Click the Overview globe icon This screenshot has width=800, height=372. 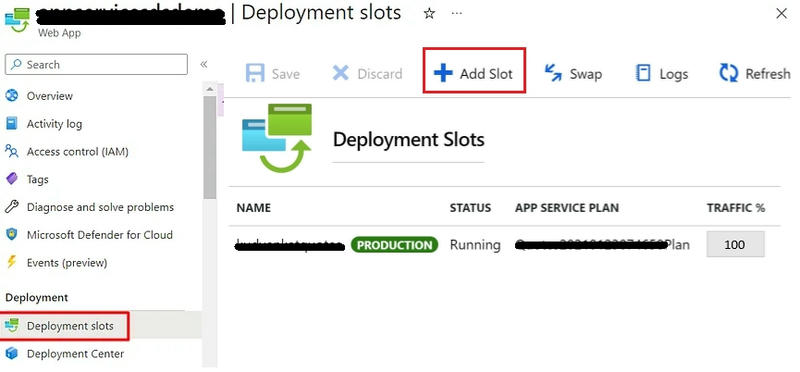point(11,96)
